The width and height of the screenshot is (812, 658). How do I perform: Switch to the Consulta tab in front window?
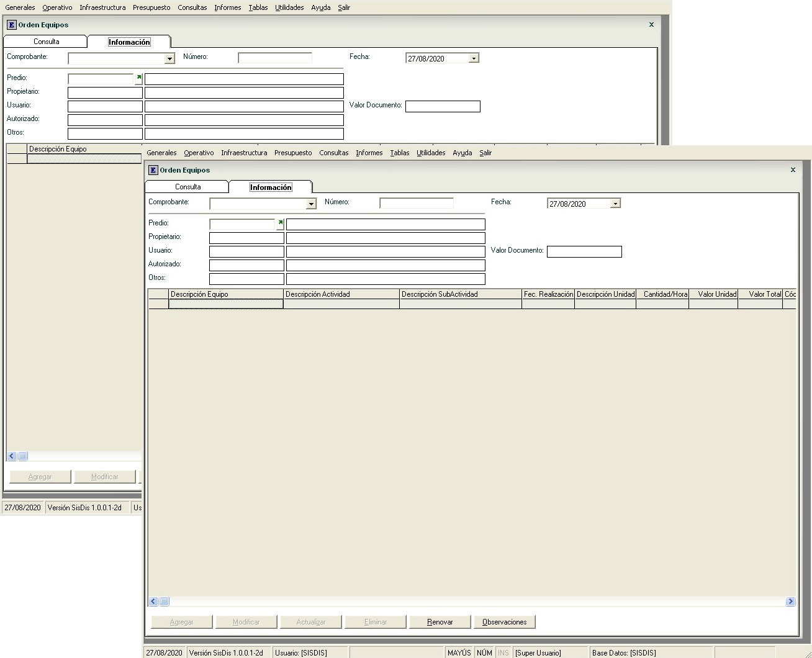[x=187, y=187]
